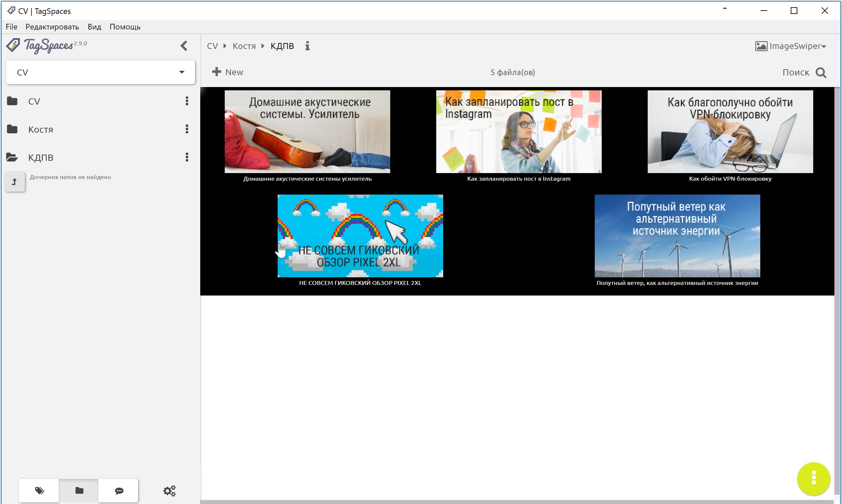Open the Редактировать menu

[x=52, y=27]
